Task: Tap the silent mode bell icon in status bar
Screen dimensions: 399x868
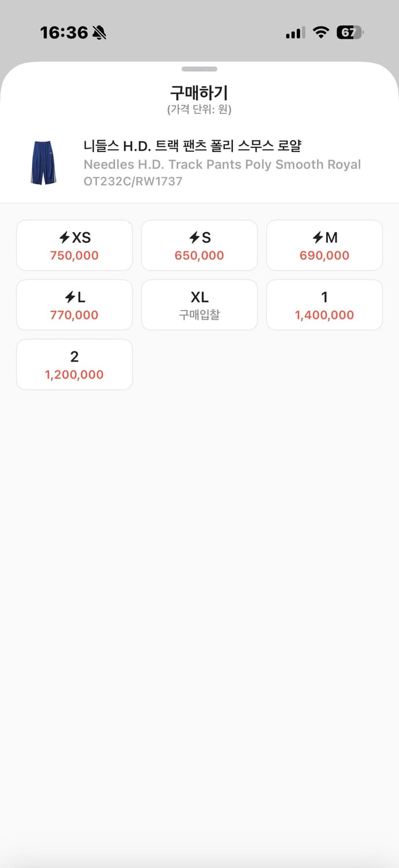Action: [99, 33]
